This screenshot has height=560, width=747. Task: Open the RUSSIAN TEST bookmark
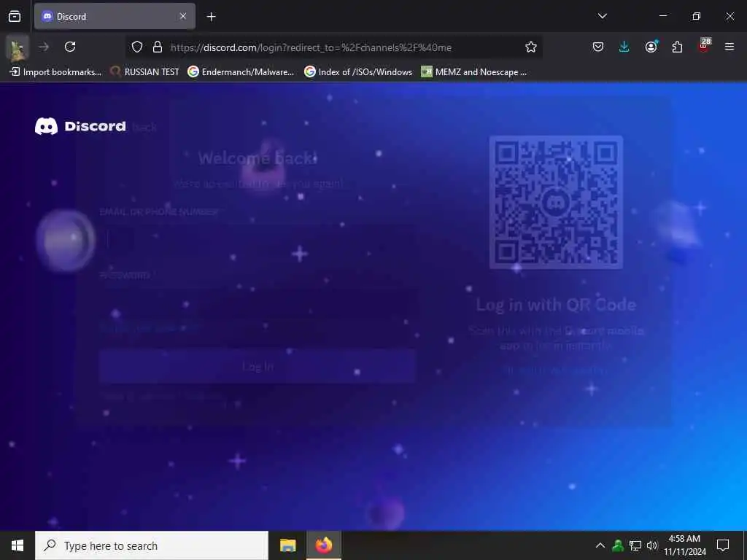point(145,72)
